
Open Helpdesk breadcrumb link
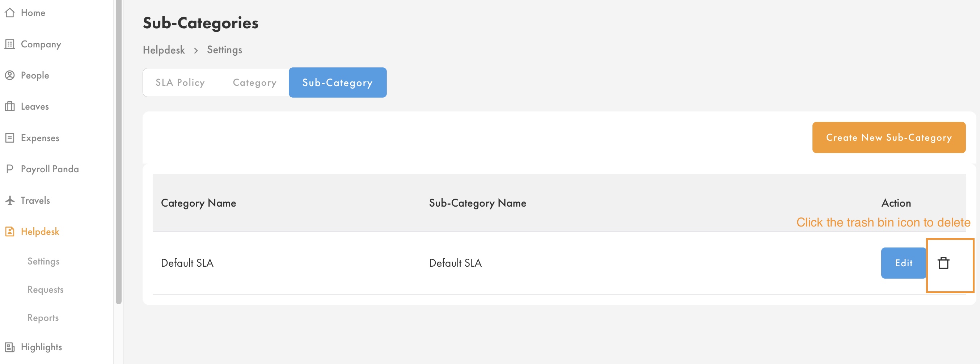point(164,50)
